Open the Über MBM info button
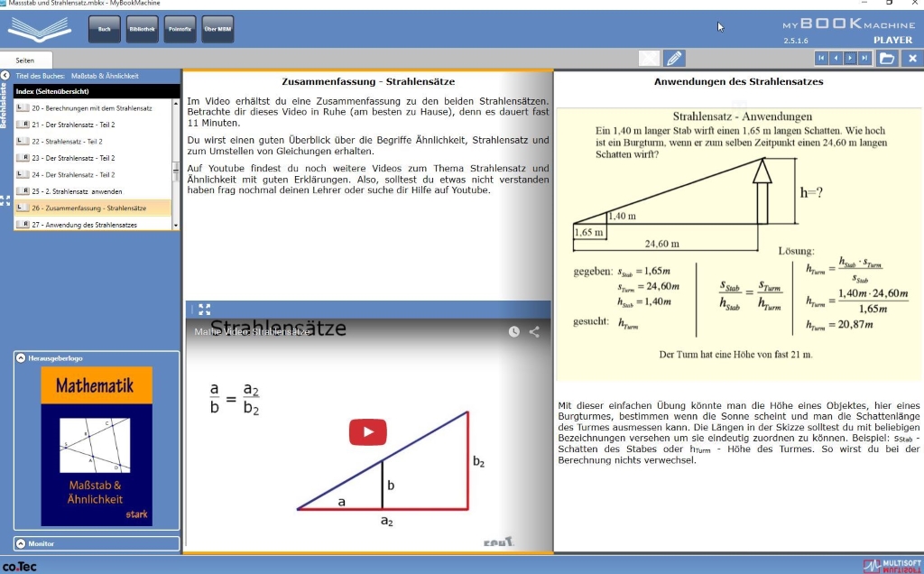The image size is (924, 574). (217, 29)
